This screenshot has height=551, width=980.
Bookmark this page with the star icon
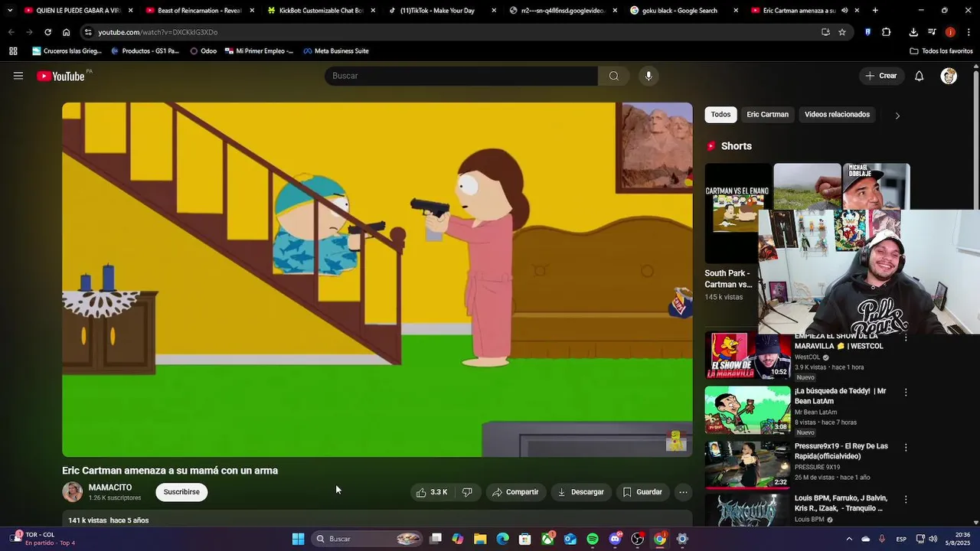[x=842, y=32]
